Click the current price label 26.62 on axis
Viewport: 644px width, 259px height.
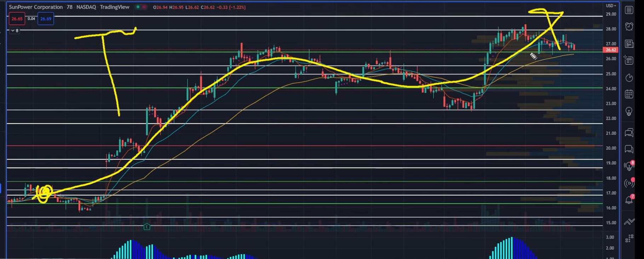611,50
